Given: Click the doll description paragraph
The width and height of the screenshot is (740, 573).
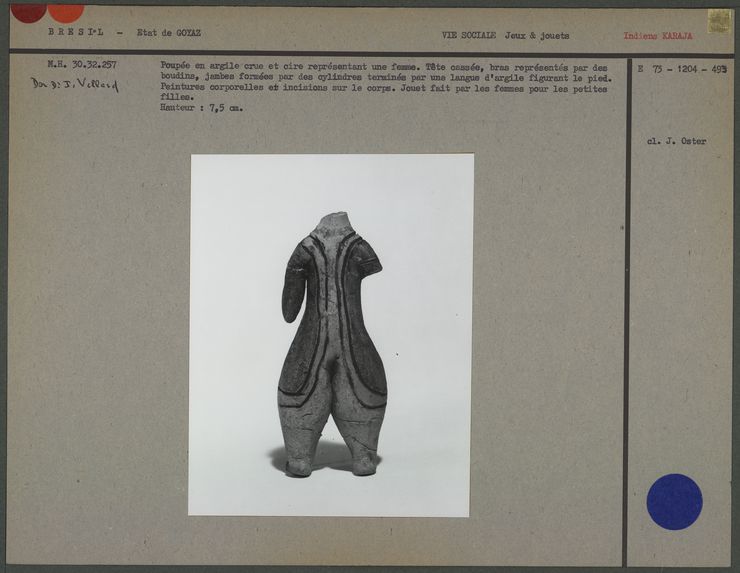Looking at the screenshot, I should pos(385,81).
